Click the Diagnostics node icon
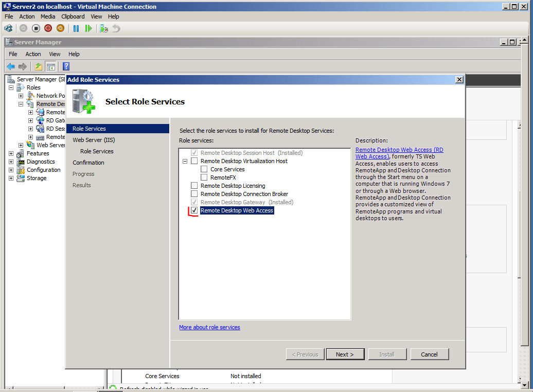The width and height of the screenshot is (533, 392). [21, 162]
